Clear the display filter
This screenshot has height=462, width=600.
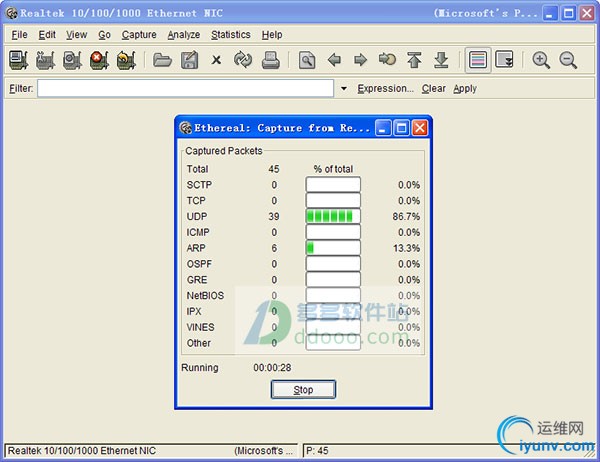tap(434, 88)
